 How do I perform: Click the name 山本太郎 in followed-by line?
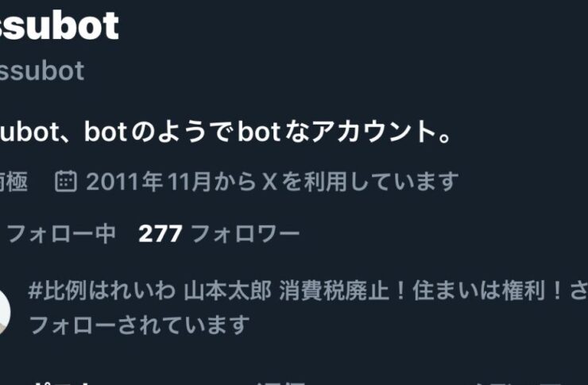227,291
